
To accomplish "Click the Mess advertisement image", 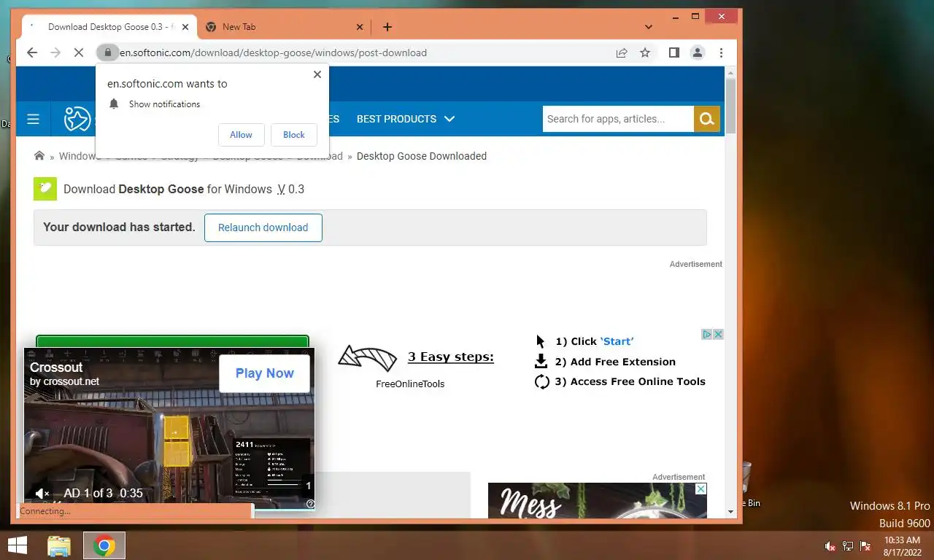I will click(x=598, y=501).
